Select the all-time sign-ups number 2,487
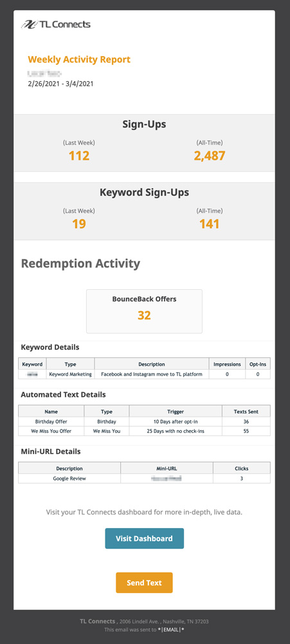Image resolution: width=290 pixels, height=644 pixels. click(x=209, y=156)
